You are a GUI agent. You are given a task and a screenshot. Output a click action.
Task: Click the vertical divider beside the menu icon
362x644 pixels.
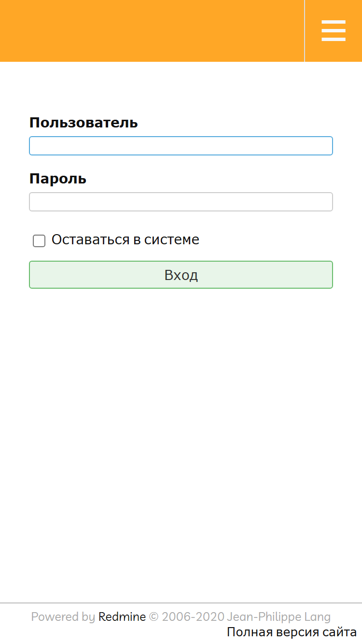click(305, 31)
